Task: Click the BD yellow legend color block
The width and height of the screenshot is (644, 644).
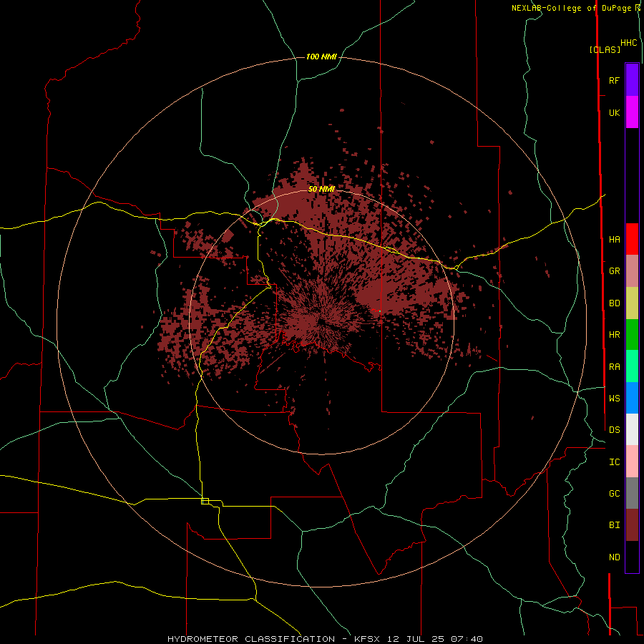Action: click(632, 303)
